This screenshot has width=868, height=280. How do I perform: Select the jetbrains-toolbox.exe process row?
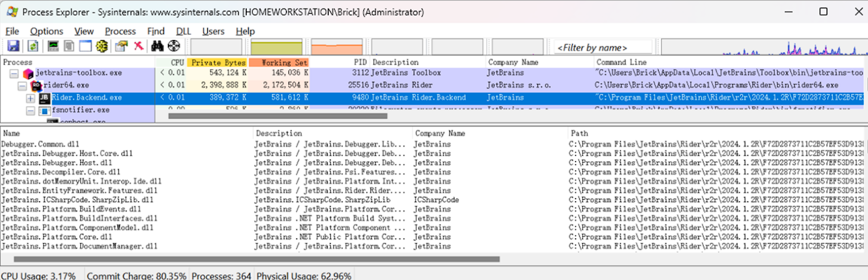coord(432,73)
